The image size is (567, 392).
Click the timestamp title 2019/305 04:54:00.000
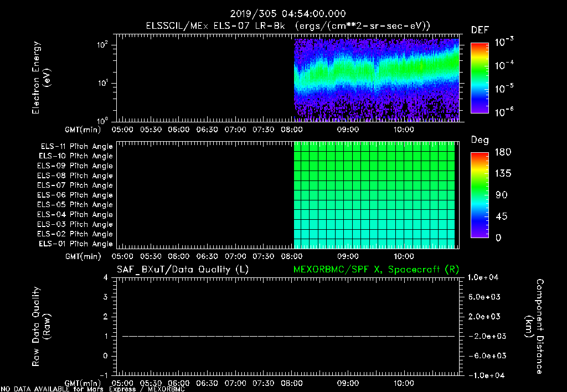point(288,14)
